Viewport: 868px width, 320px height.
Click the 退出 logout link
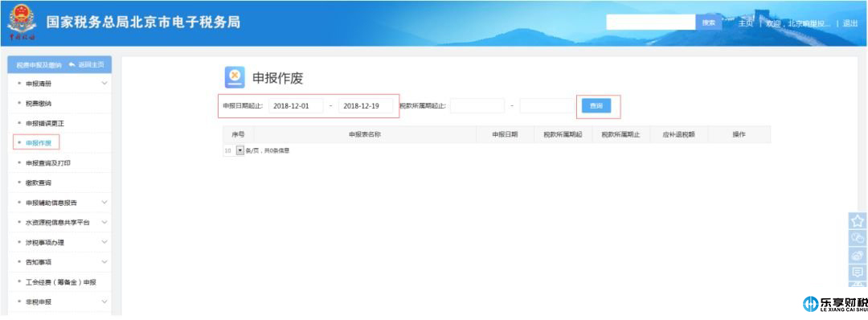pos(850,23)
